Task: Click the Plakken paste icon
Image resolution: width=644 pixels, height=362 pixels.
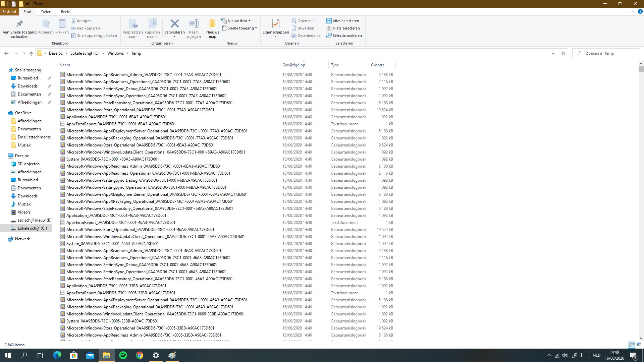Action: click(x=62, y=24)
